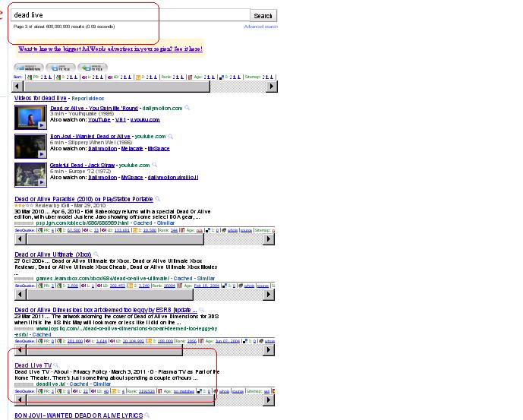Open Similar link for psp.ign.com result
This screenshot has height=420, width=523.
[165, 223]
